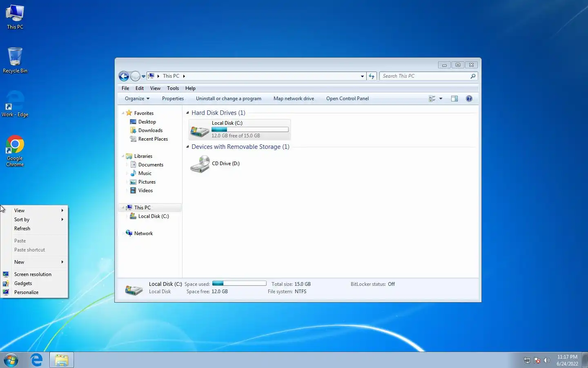Open the address bar history dropdown arrow
588x368 pixels.
coord(362,76)
